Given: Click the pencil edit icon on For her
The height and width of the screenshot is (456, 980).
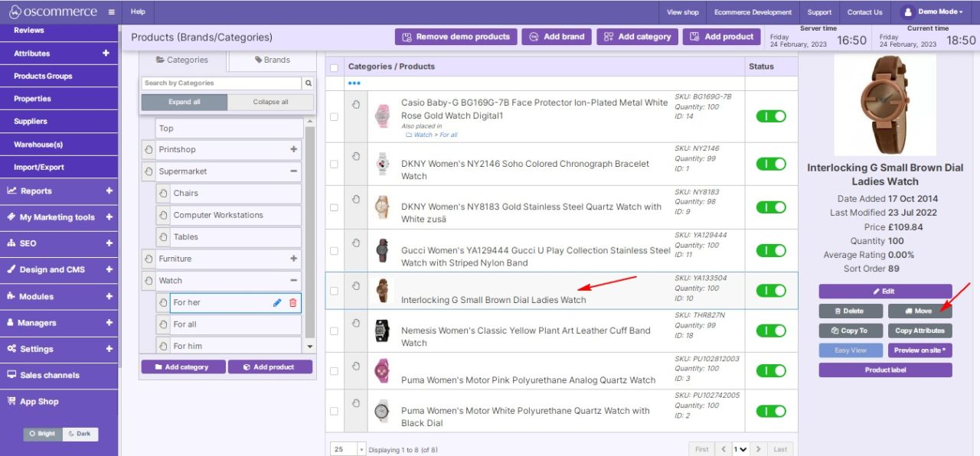Looking at the screenshot, I should pos(277,303).
